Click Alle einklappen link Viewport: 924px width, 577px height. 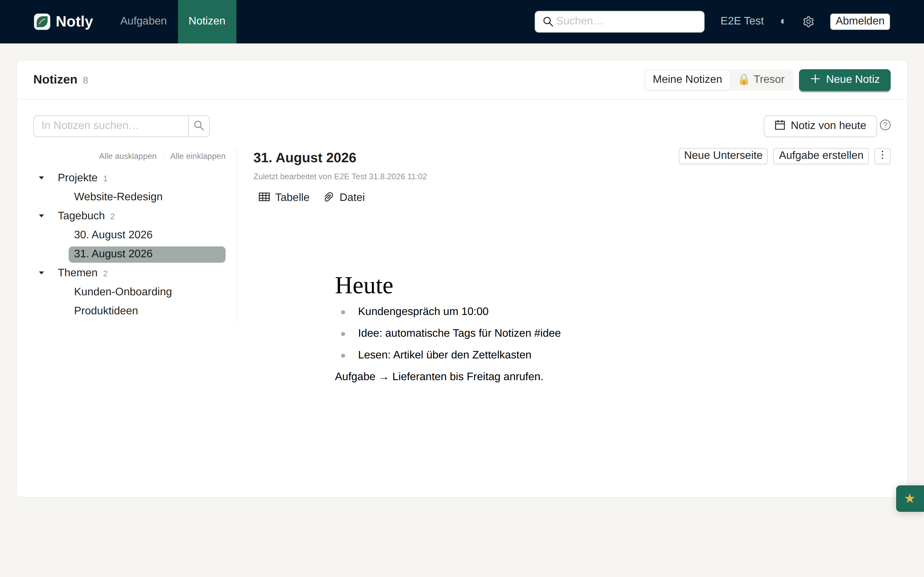(198, 156)
